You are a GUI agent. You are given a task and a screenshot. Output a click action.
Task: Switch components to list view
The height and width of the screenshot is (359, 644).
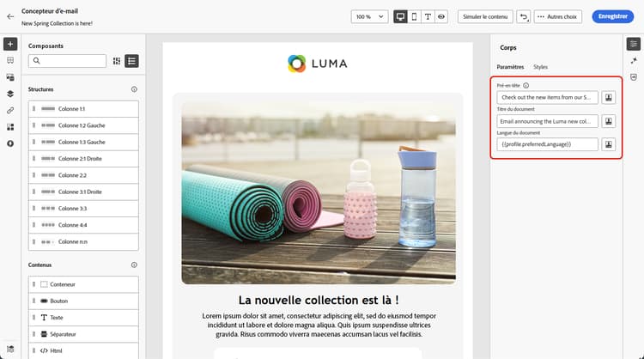(x=131, y=61)
